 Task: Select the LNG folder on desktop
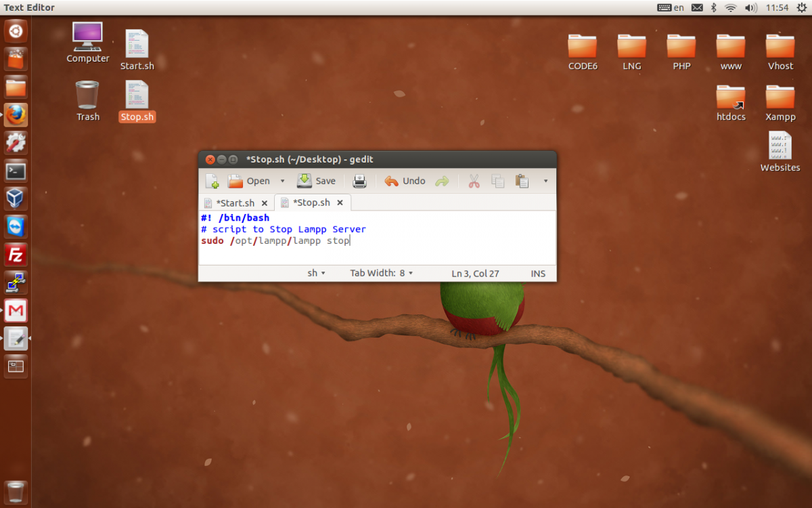(x=632, y=53)
